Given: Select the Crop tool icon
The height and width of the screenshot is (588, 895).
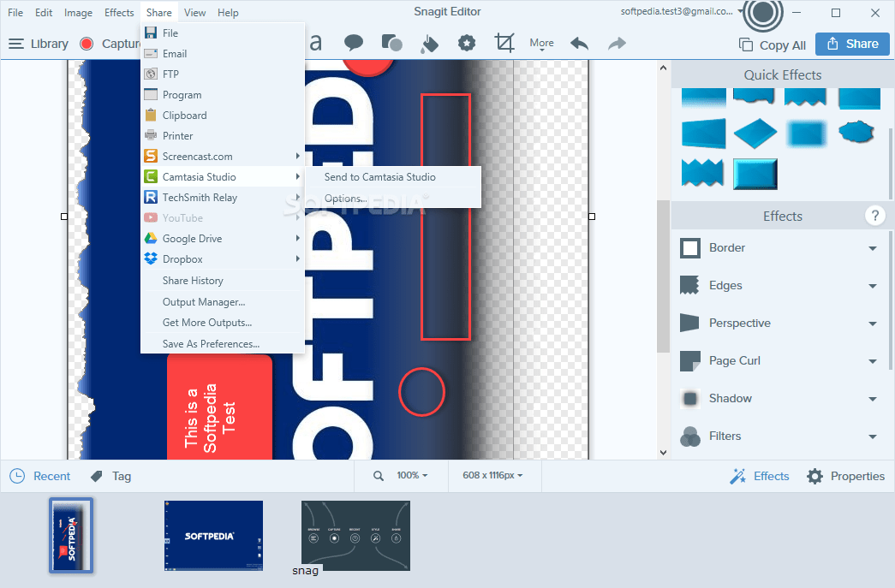Looking at the screenshot, I should click(504, 43).
